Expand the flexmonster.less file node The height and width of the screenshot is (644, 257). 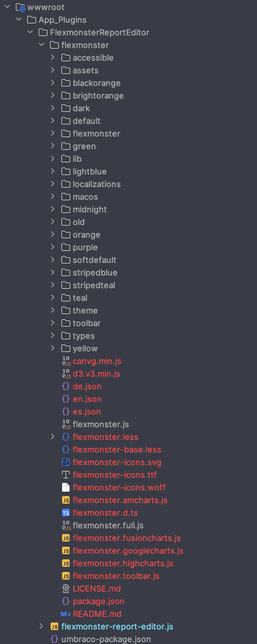(53, 437)
